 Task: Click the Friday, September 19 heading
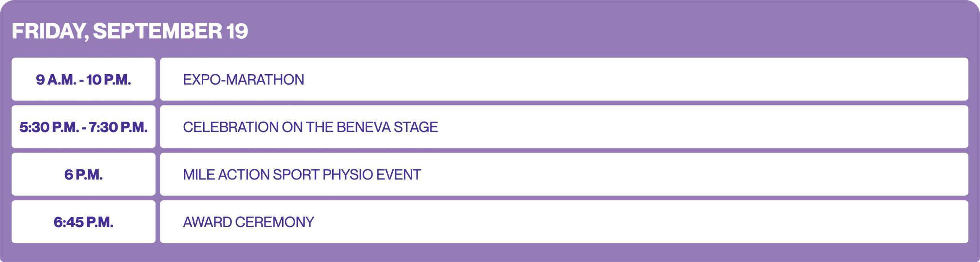[x=130, y=31]
